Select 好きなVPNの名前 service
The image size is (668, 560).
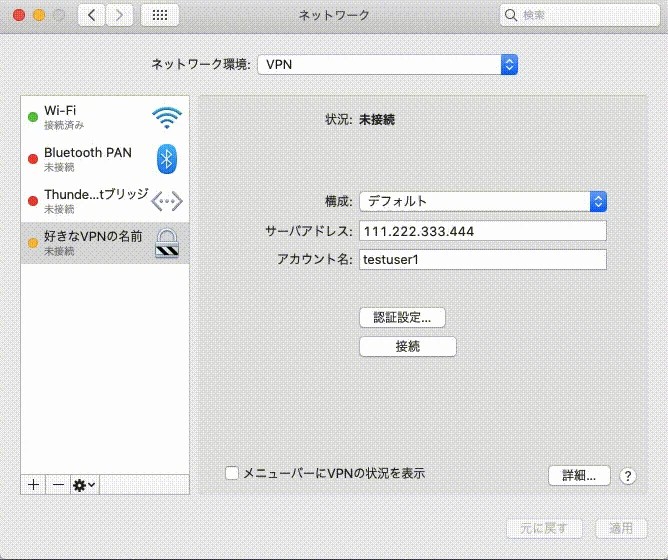click(x=105, y=243)
